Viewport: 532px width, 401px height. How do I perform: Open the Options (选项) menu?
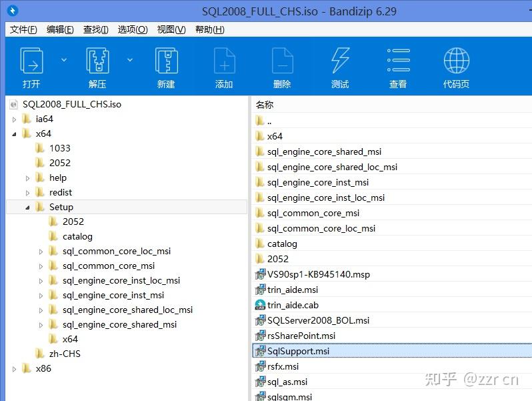click(x=133, y=29)
